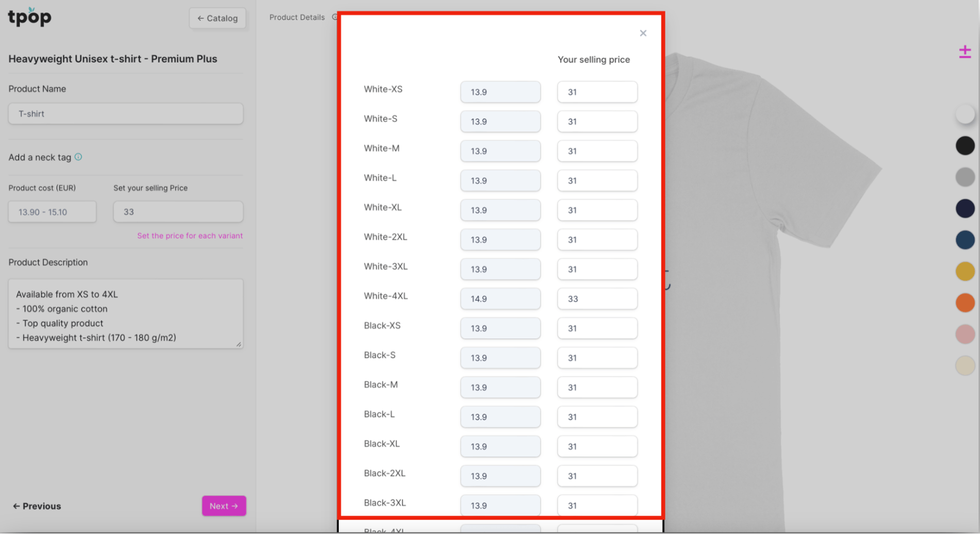Close the per-variant pricing dialog
980x534 pixels.
coord(643,32)
